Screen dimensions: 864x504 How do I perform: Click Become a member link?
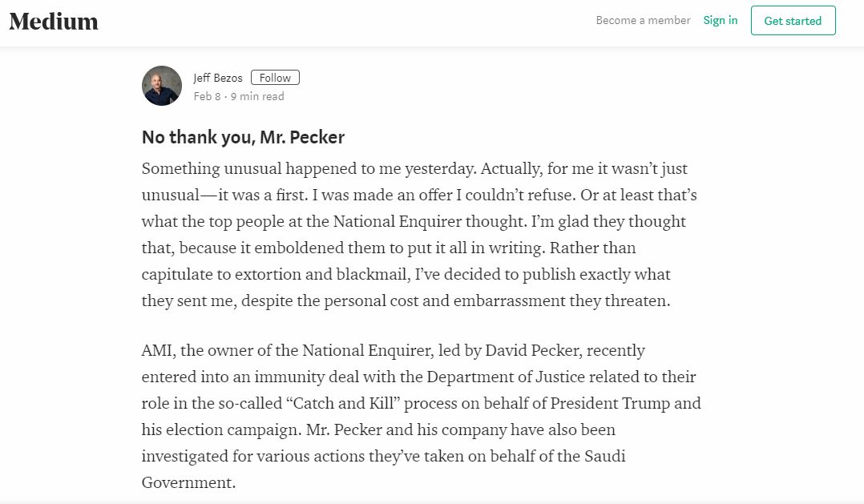click(x=643, y=20)
